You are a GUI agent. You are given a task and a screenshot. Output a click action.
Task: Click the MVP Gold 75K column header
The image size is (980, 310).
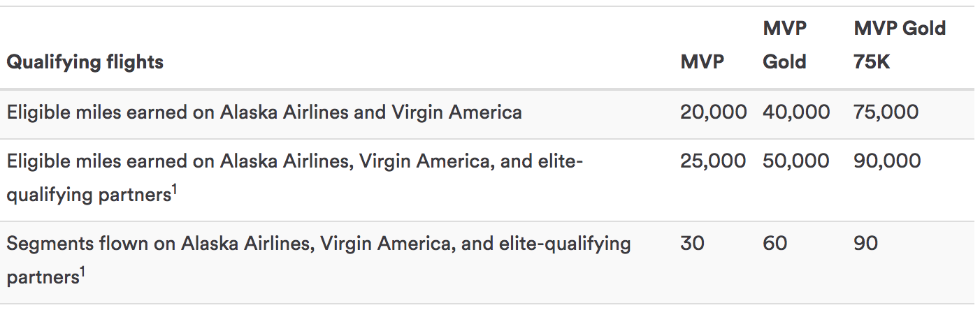[900, 45]
